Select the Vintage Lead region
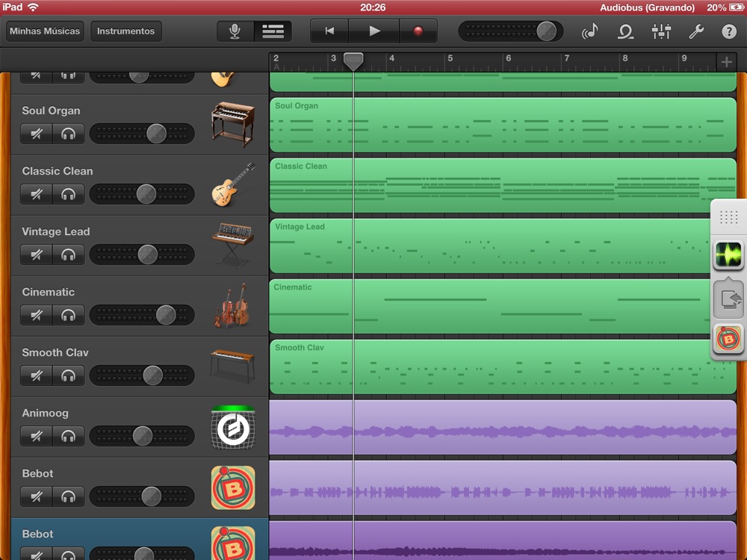This screenshot has height=560, width=747. (x=491, y=246)
